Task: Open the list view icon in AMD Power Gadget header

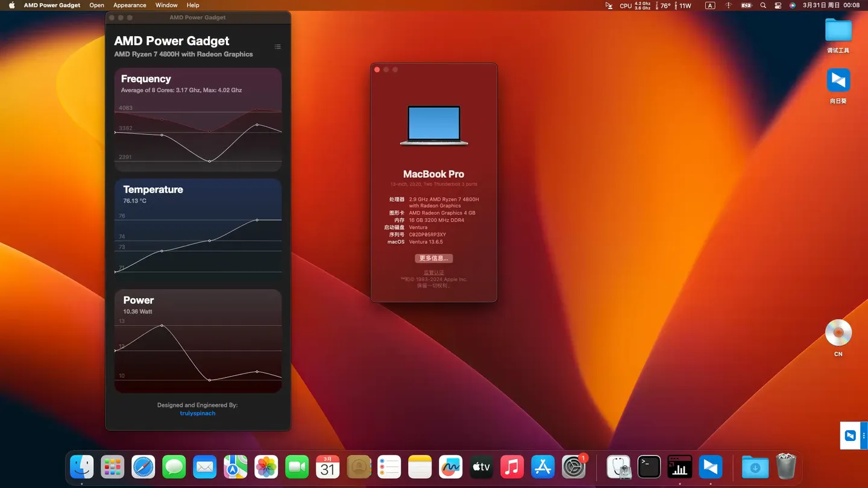Action: [x=278, y=46]
